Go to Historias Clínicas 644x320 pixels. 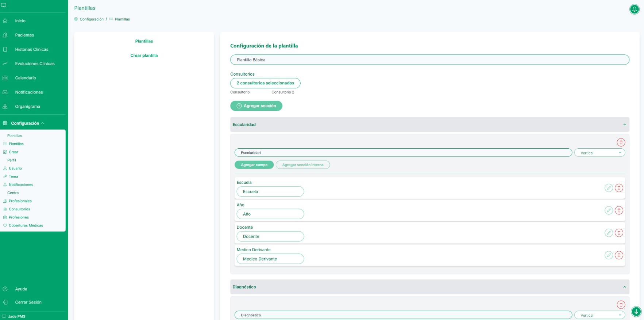tap(32, 49)
